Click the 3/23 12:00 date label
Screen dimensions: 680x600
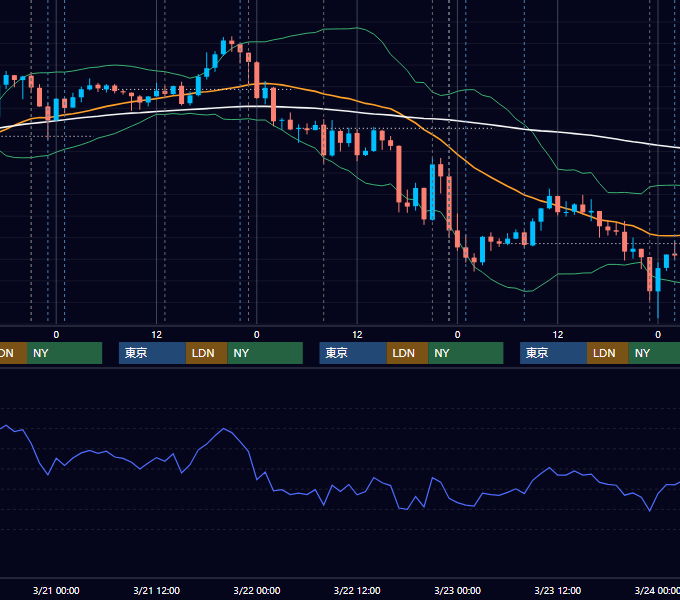point(557,590)
